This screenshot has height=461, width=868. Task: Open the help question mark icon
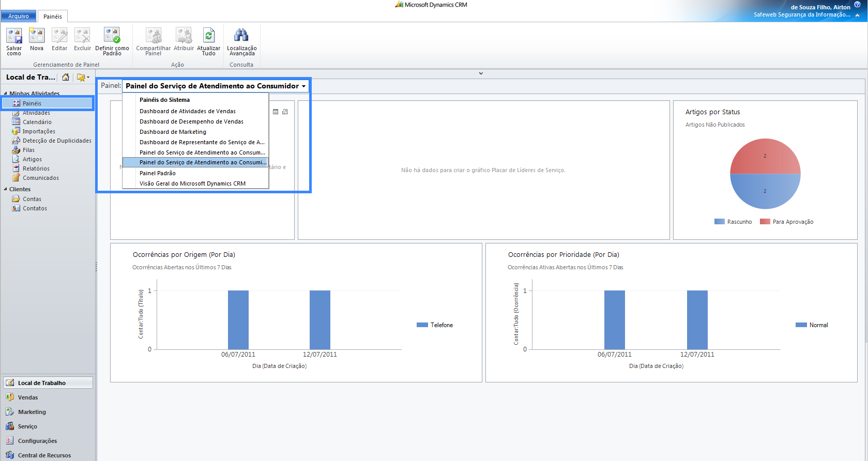pos(857,4)
